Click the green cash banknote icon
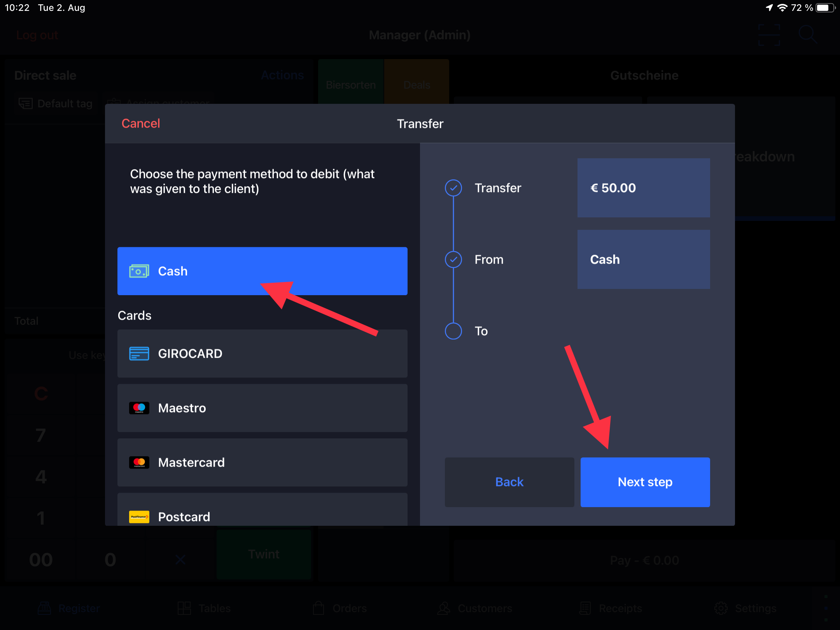 (x=139, y=271)
